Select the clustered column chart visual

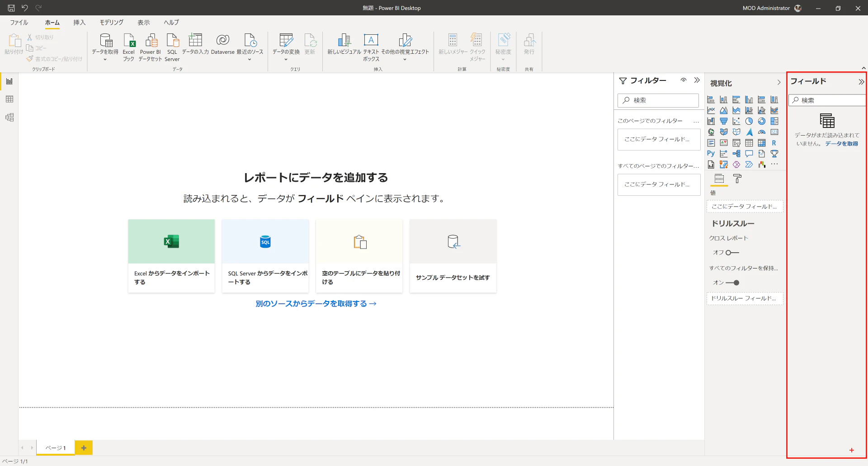click(x=749, y=99)
